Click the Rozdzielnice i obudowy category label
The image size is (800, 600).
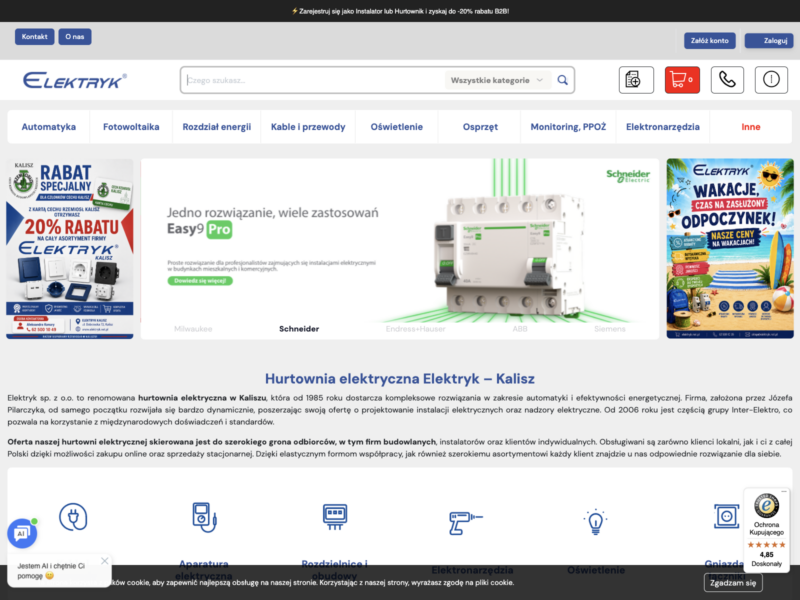click(x=335, y=569)
